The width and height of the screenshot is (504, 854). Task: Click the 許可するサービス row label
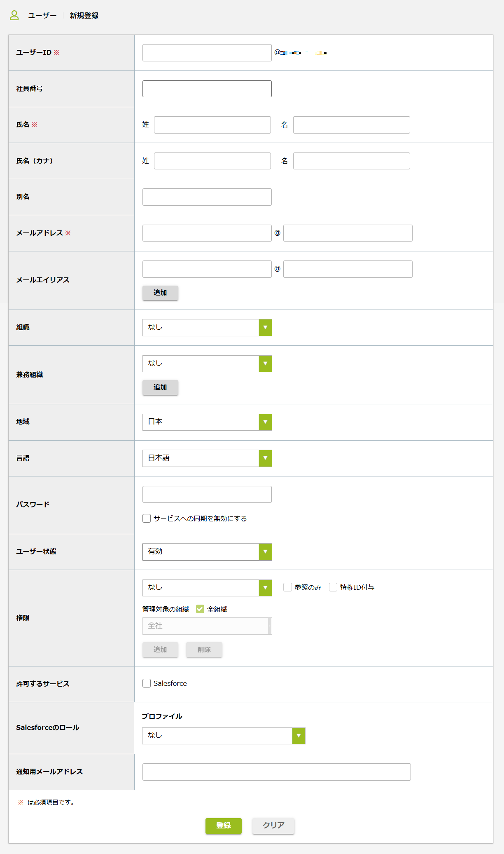pos(43,684)
